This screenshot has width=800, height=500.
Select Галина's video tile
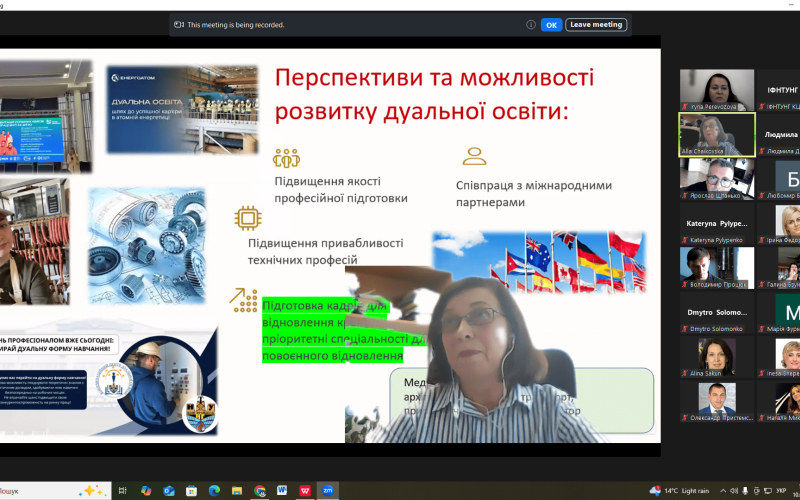[779, 268]
